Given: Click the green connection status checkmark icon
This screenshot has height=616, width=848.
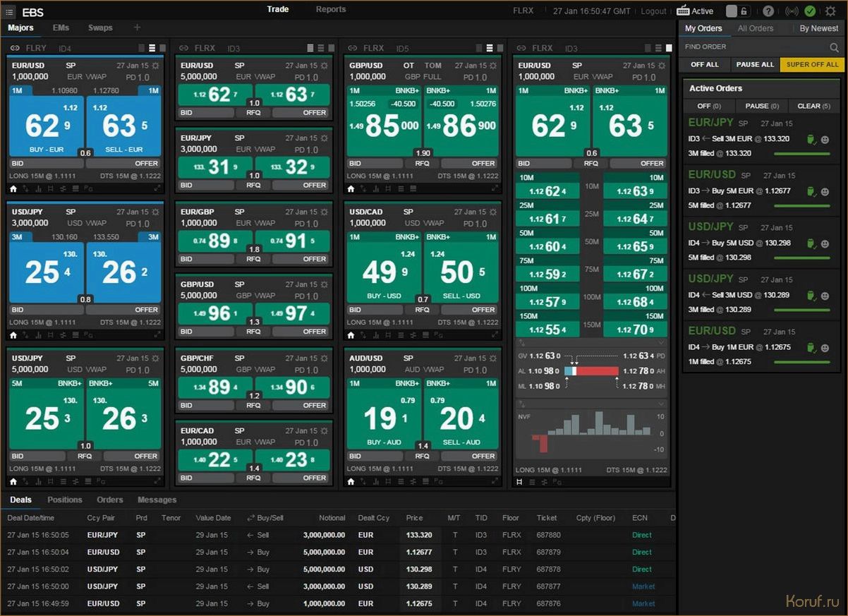Looking at the screenshot, I should pyautogui.click(x=810, y=11).
